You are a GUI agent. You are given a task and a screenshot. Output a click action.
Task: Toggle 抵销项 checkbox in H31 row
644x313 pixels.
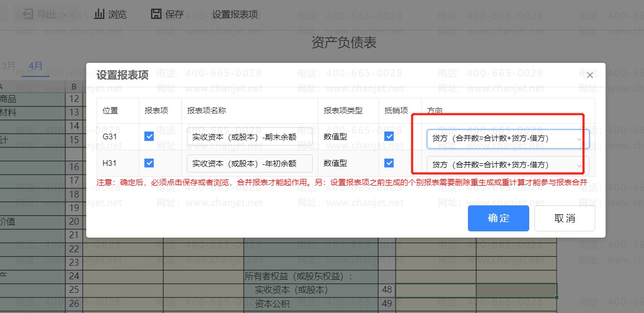389,163
